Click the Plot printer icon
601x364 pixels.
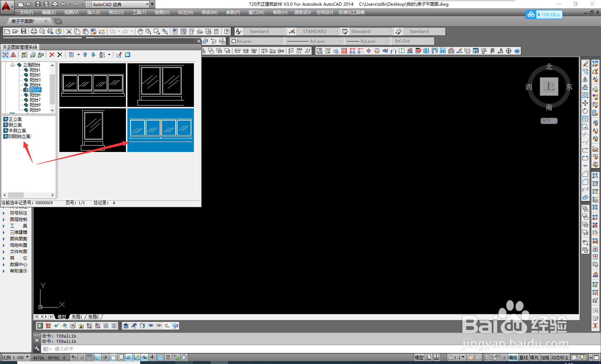point(34,31)
